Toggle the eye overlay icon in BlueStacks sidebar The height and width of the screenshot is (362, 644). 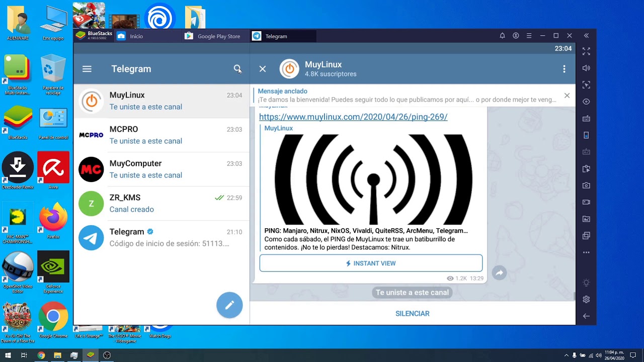coord(586,102)
